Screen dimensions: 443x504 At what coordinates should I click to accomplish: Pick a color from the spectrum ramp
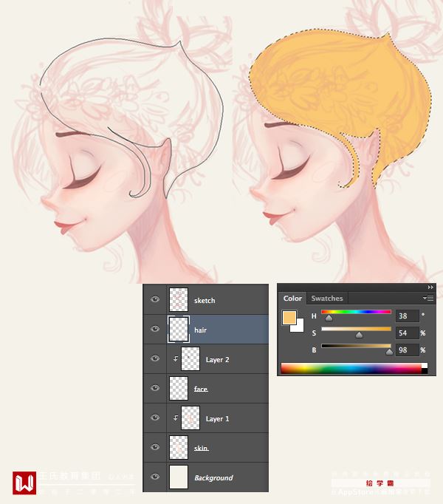click(351, 368)
